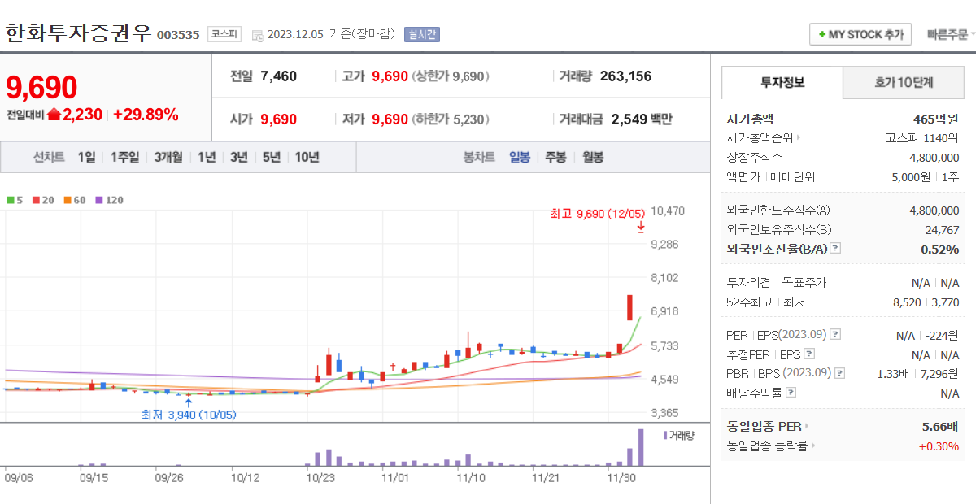Viewport: 980px width, 504px height.
Task: Select the 주봉 candlestick chart
Action: (555, 157)
